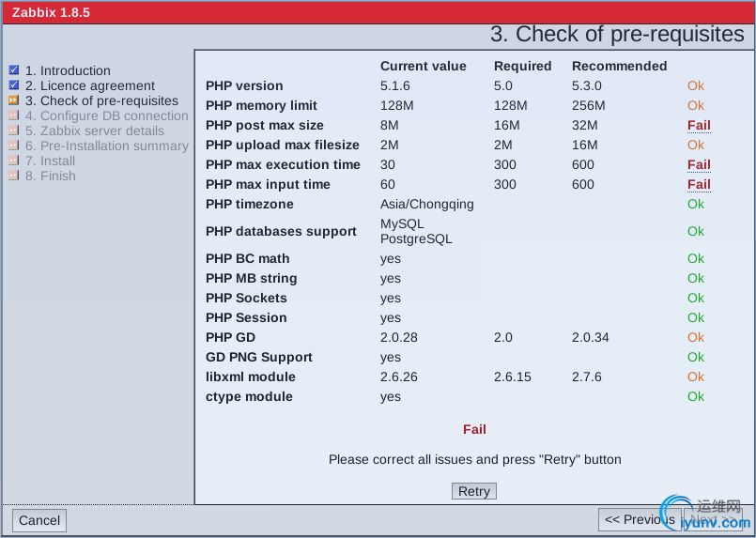Click the 'PHP Sockets' label
The height and width of the screenshot is (538, 756).
tap(246, 299)
